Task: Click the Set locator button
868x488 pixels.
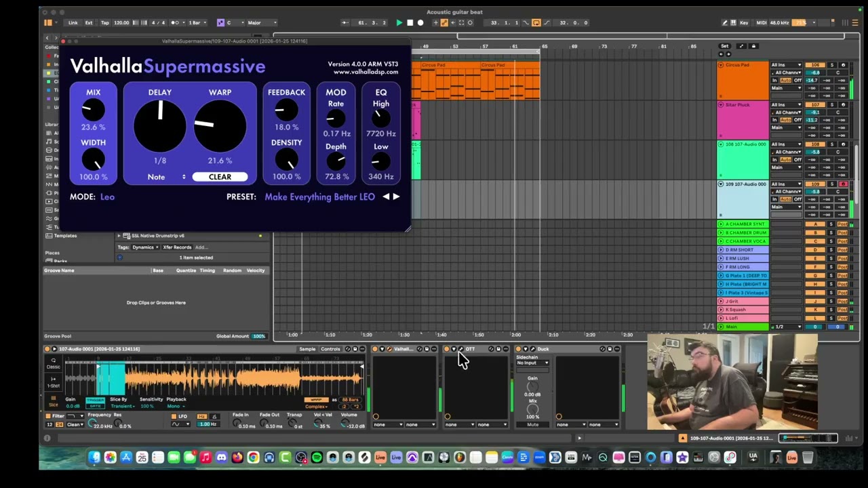Action: (x=724, y=46)
